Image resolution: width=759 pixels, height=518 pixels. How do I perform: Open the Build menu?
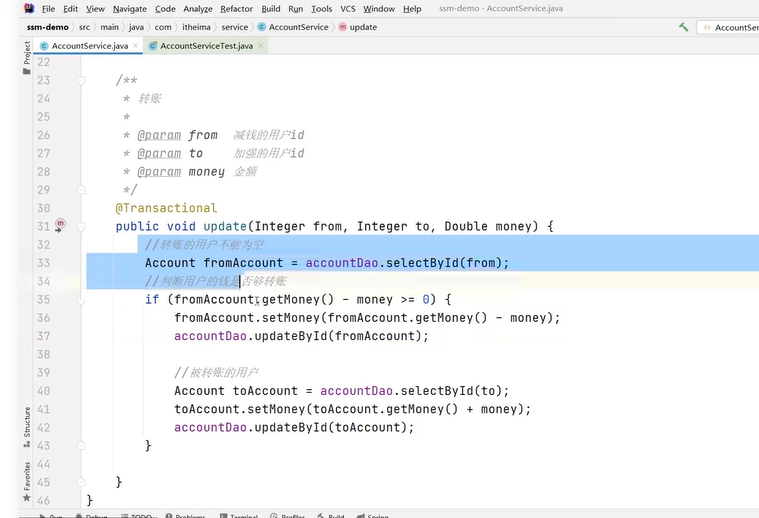click(271, 9)
